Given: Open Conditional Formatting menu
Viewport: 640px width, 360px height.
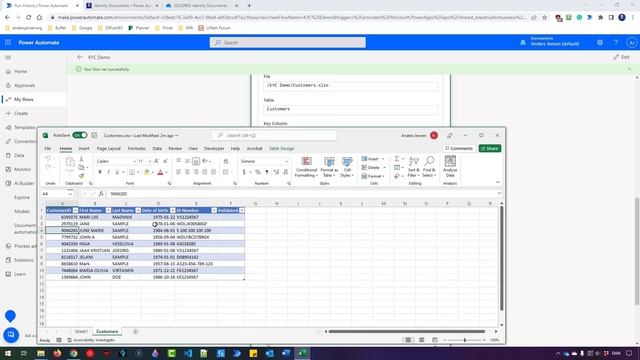Looking at the screenshot, I should [x=306, y=167].
